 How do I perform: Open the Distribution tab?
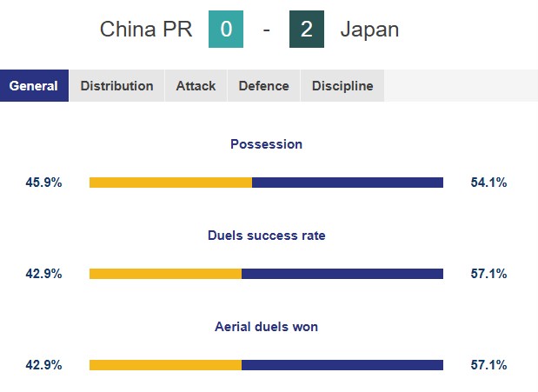tap(116, 86)
